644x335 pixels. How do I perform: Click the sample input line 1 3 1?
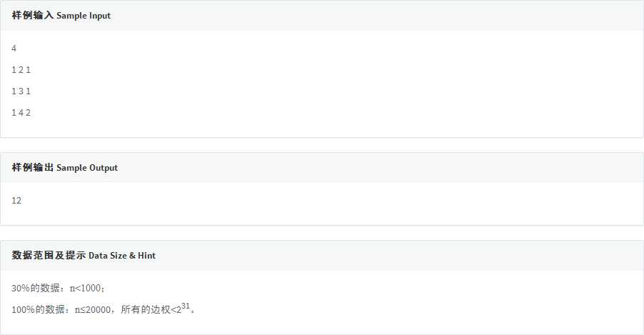click(21, 91)
